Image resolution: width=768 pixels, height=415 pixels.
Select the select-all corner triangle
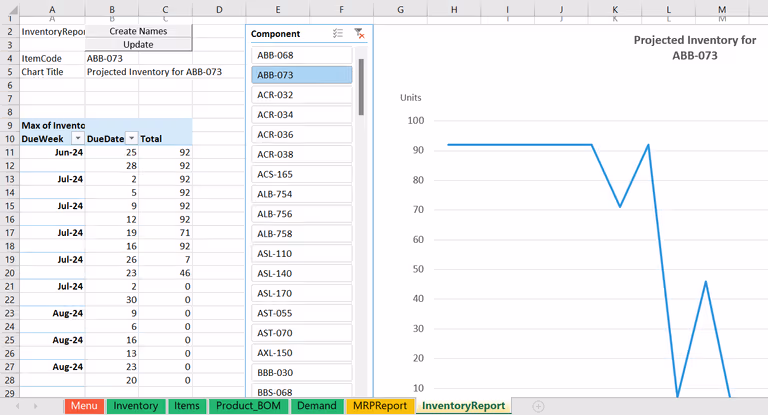coord(13,10)
